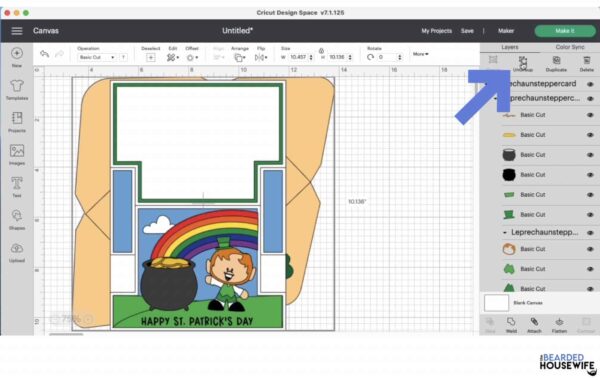Click the Contour tool
600x381 pixels.
(585, 324)
